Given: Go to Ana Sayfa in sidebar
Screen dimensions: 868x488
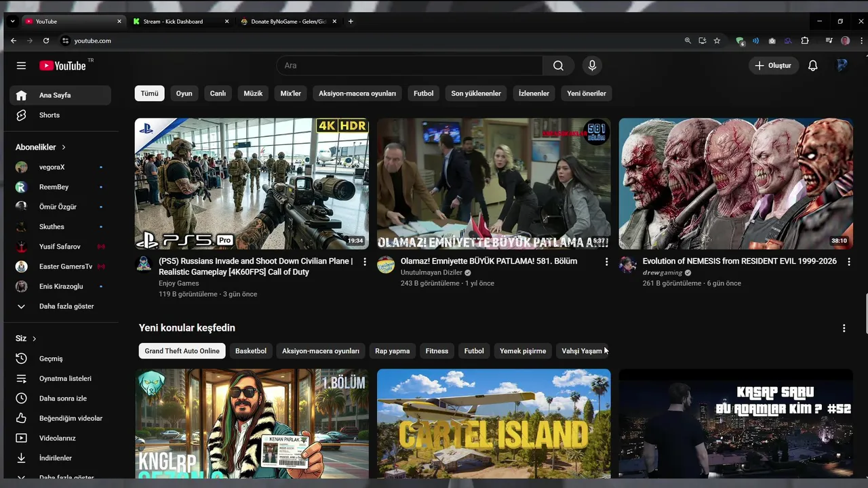Looking at the screenshot, I should (x=60, y=96).
